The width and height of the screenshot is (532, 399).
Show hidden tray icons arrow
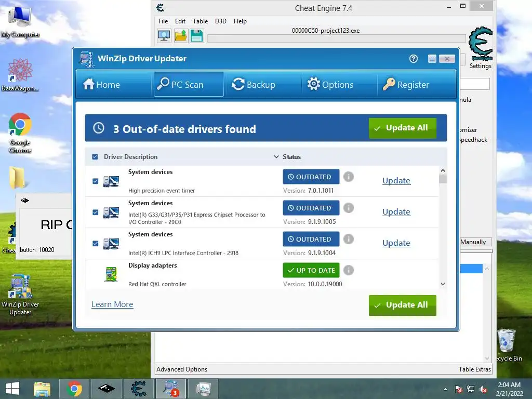(x=445, y=389)
